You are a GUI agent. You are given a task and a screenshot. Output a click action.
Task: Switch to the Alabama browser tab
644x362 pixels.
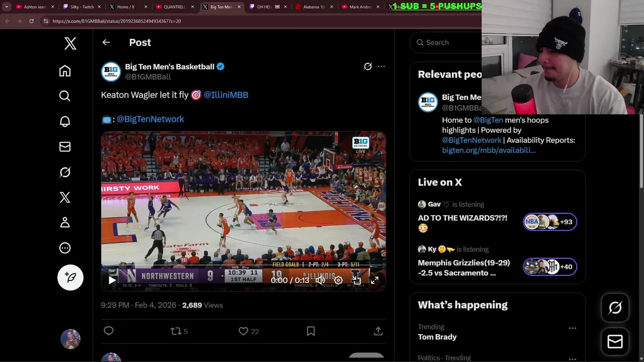pyautogui.click(x=314, y=7)
